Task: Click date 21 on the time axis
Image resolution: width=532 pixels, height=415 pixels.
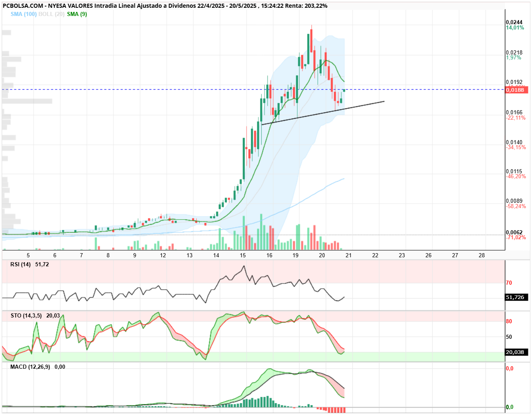Action: [349, 255]
